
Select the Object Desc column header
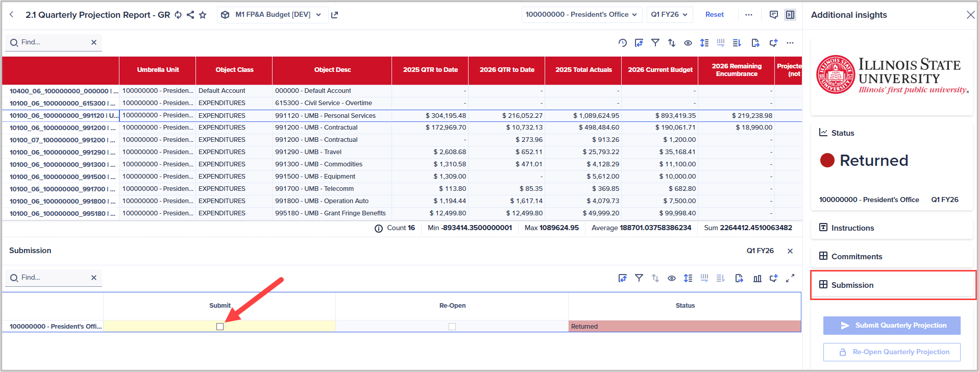coord(332,70)
